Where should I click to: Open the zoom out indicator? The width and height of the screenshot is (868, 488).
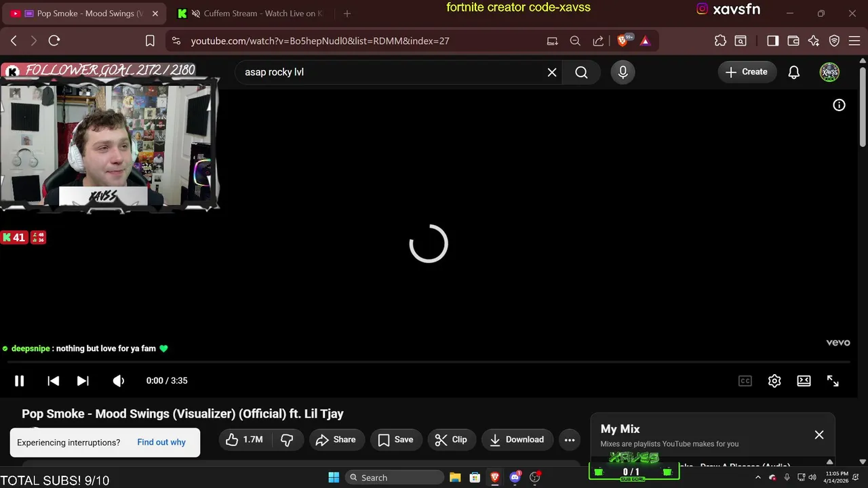[x=575, y=41]
